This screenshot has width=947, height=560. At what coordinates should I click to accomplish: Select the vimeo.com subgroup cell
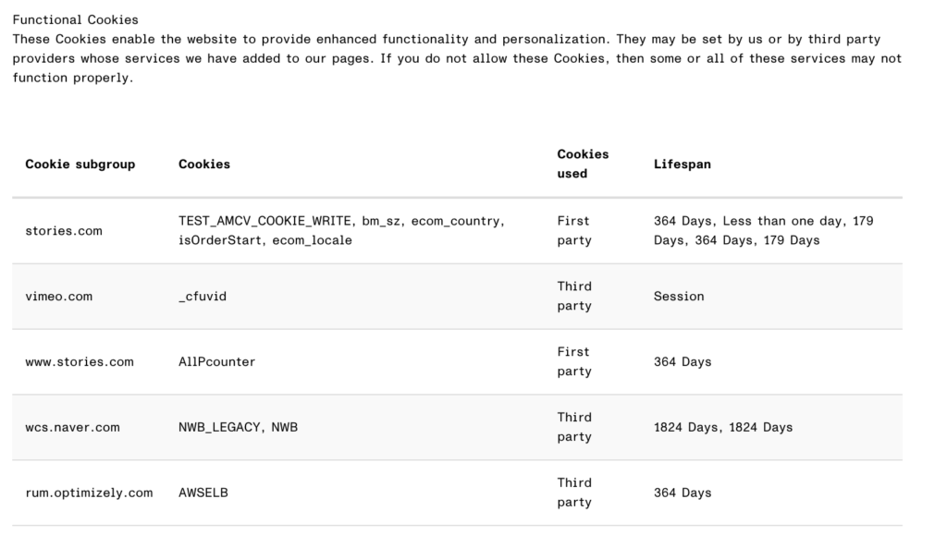point(59,297)
